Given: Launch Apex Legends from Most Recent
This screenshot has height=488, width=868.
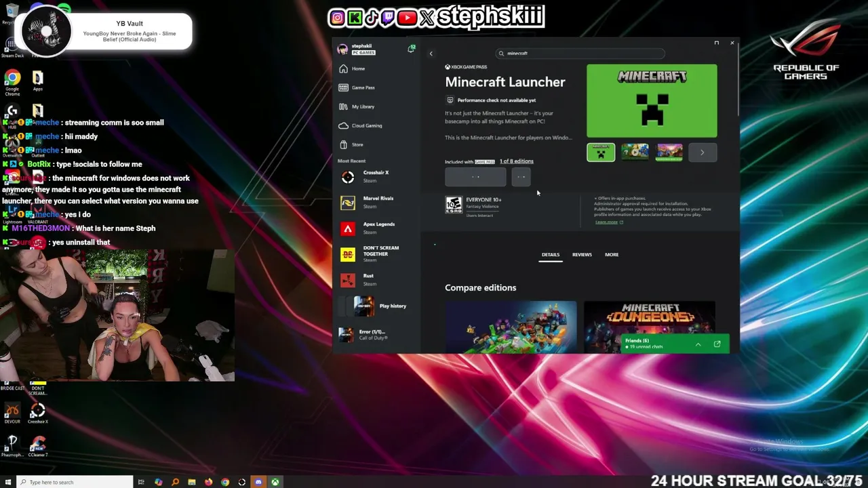Looking at the screenshot, I should [377, 228].
